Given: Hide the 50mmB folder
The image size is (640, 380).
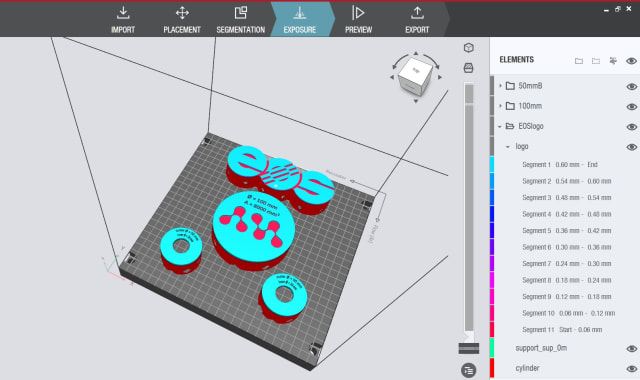Looking at the screenshot, I should click(x=631, y=86).
